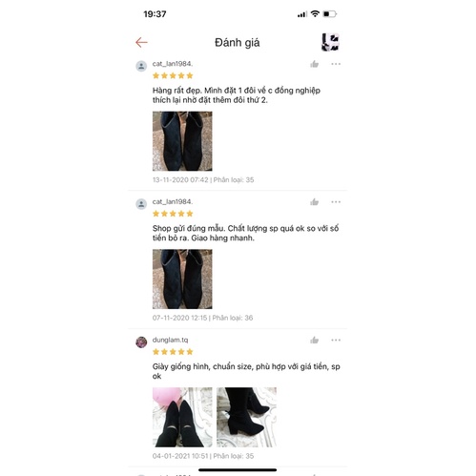This screenshot has height=476, width=476.
Task: View first photo with pink balloon
Action: pos(182,417)
